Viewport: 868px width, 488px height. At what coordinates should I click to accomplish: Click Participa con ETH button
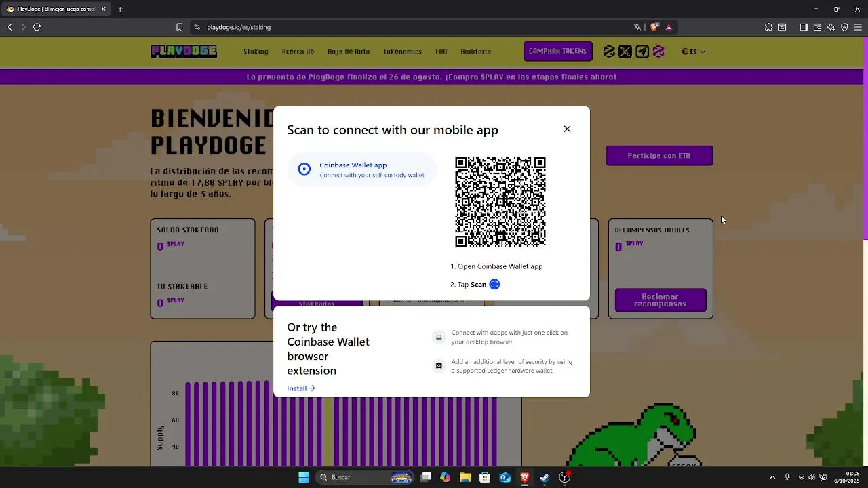coord(659,156)
